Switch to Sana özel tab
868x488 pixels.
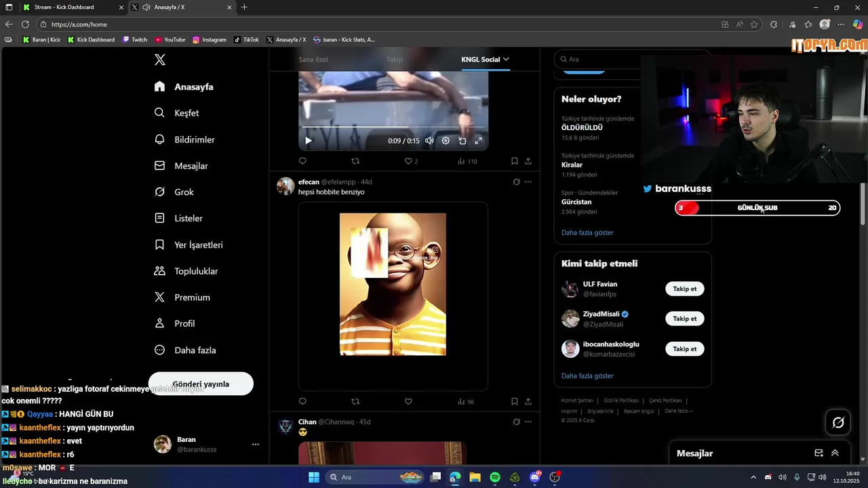313,59
